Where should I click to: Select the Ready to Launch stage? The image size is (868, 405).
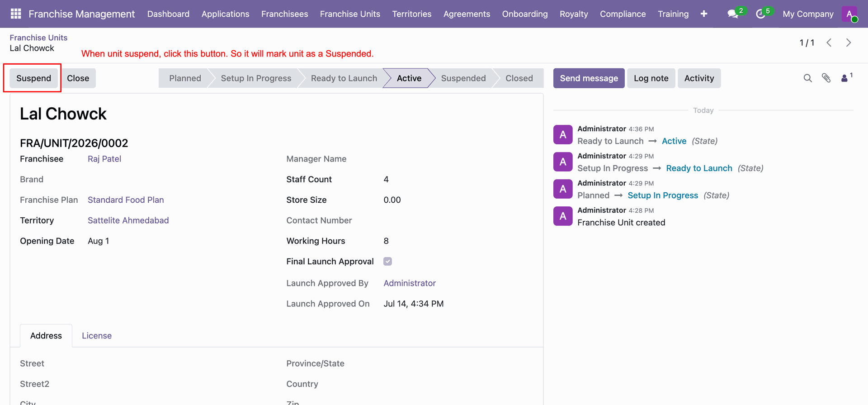pos(344,78)
